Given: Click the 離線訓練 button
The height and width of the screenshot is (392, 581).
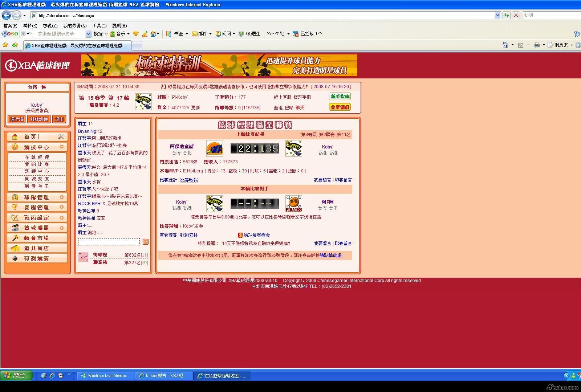Looking at the screenshot, I should (x=39, y=119).
